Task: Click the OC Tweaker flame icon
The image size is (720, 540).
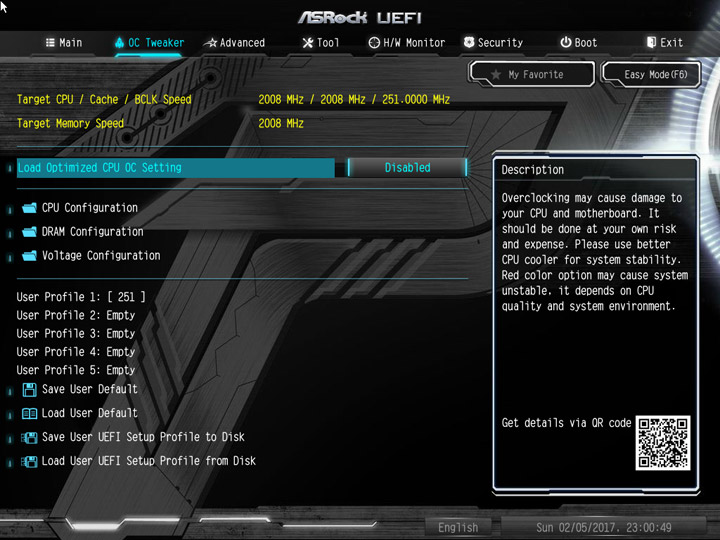Action: [x=119, y=43]
